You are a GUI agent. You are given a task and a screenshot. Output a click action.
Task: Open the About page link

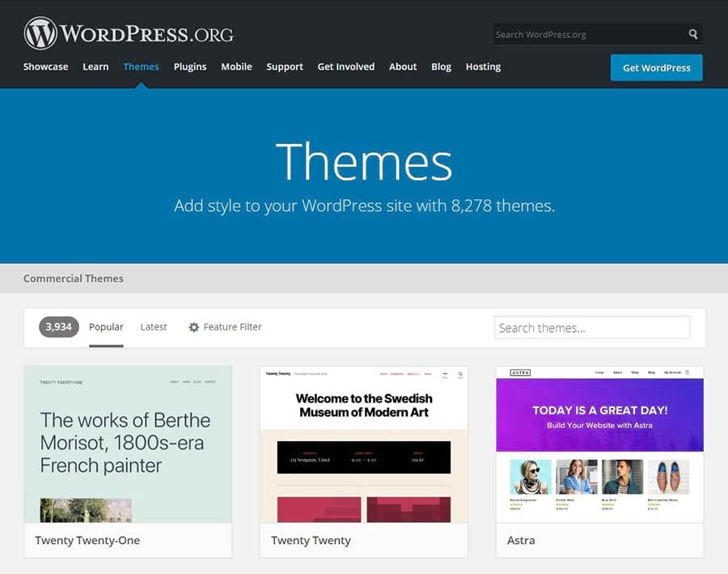click(403, 66)
